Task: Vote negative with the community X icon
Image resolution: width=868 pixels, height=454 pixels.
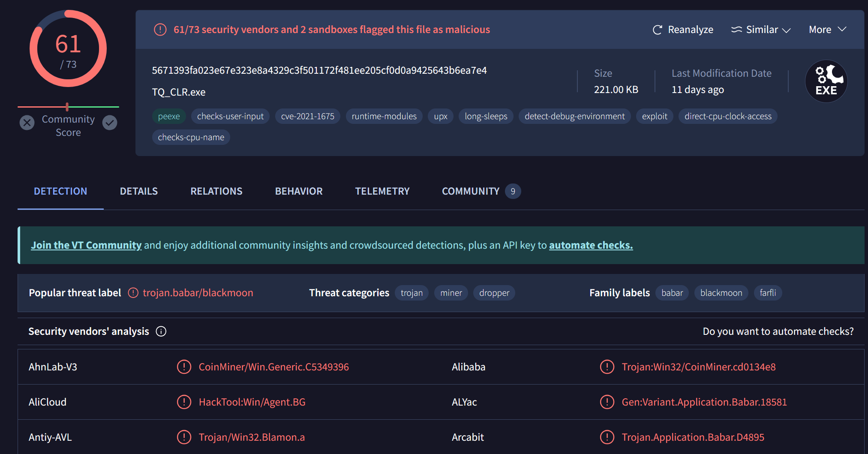Action: tap(27, 123)
